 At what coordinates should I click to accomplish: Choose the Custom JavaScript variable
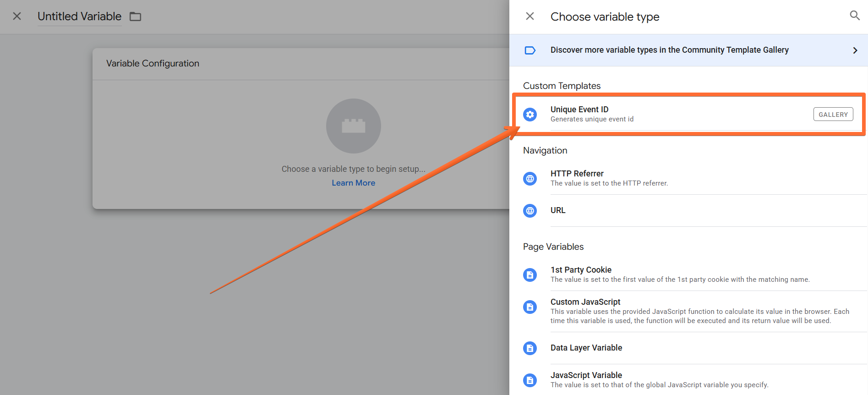tap(688, 311)
